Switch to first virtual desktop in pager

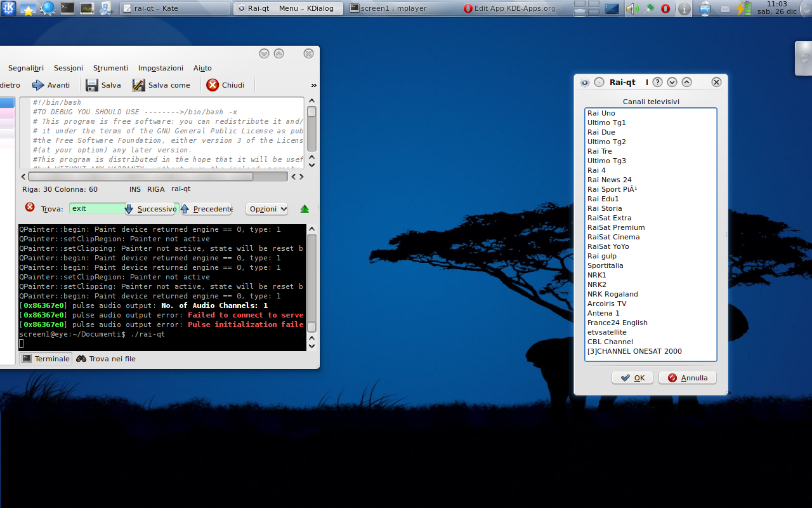pyautogui.click(x=579, y=4)
